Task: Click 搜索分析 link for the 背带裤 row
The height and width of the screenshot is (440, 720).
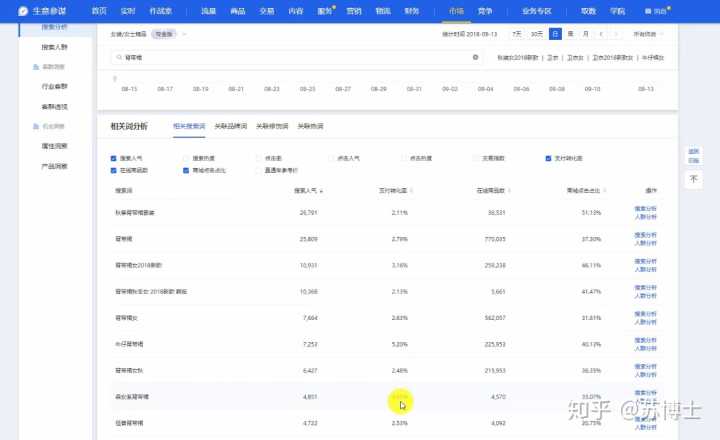Action: (645, 234)
